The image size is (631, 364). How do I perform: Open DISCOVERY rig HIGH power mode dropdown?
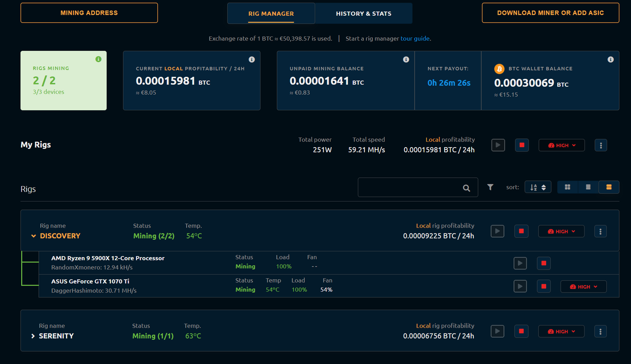pyautogui.click(x=561, y=231)
